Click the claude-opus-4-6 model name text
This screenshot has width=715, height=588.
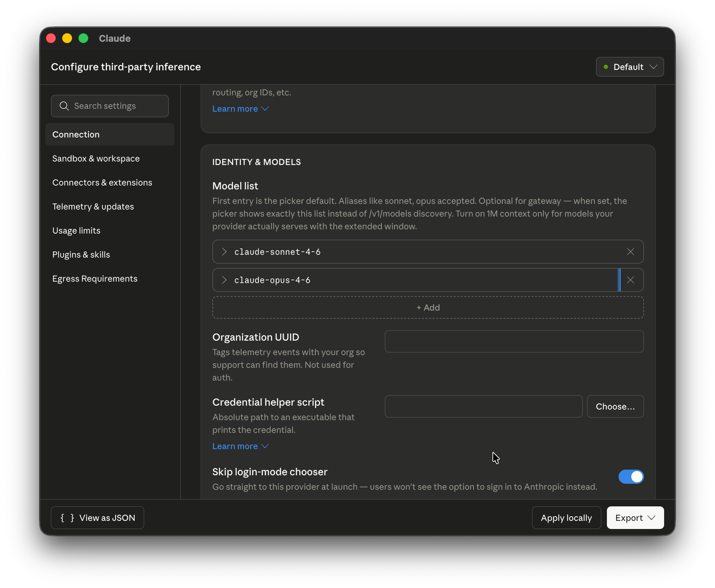point(272,280)
